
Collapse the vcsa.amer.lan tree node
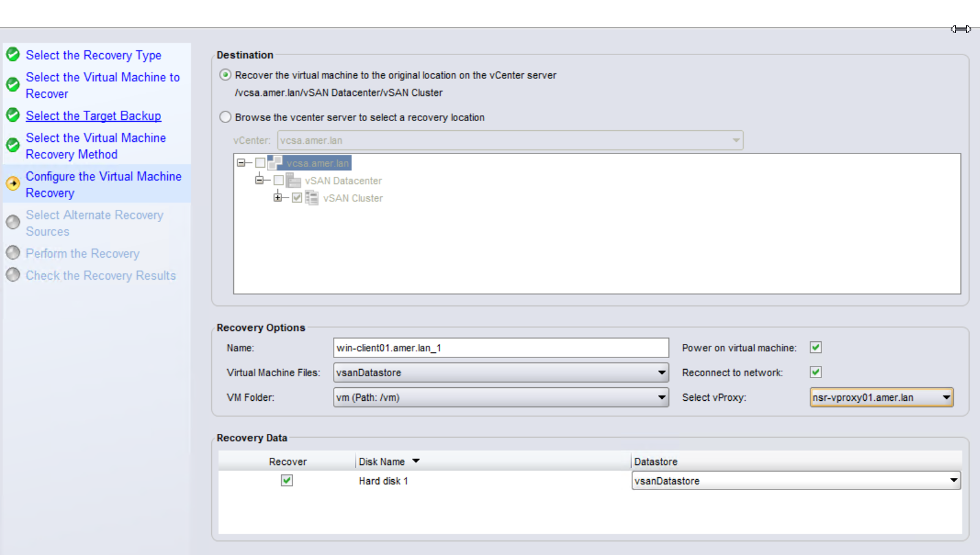(x=242, y=163)
